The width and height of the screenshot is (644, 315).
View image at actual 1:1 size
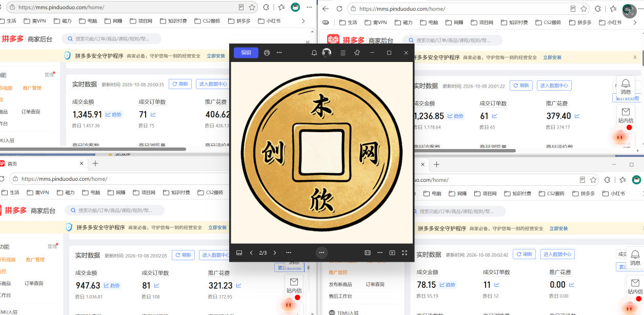pos(368,253)
